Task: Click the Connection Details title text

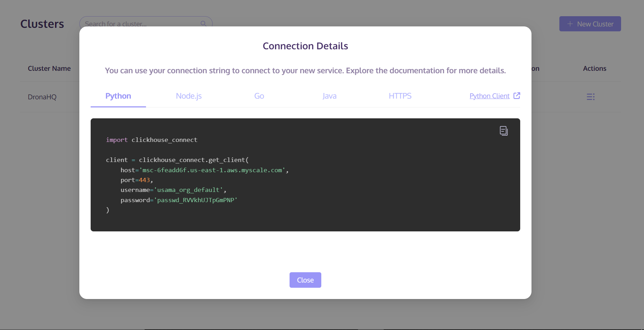Action: pos(305,46)
